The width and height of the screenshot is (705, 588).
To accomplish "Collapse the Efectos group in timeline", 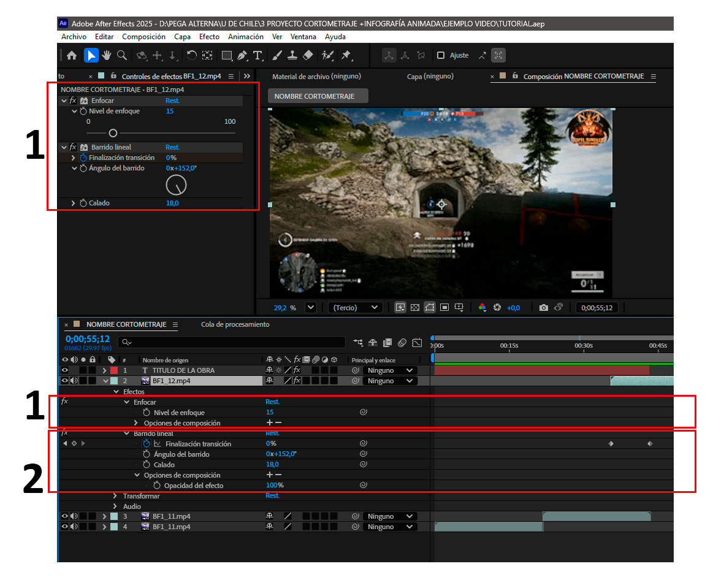I will pyautogui.click(x=116, y=392).
